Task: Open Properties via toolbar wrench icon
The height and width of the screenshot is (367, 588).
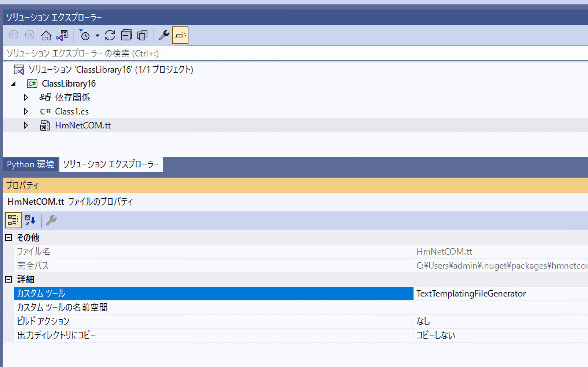Action: [164, 35]
